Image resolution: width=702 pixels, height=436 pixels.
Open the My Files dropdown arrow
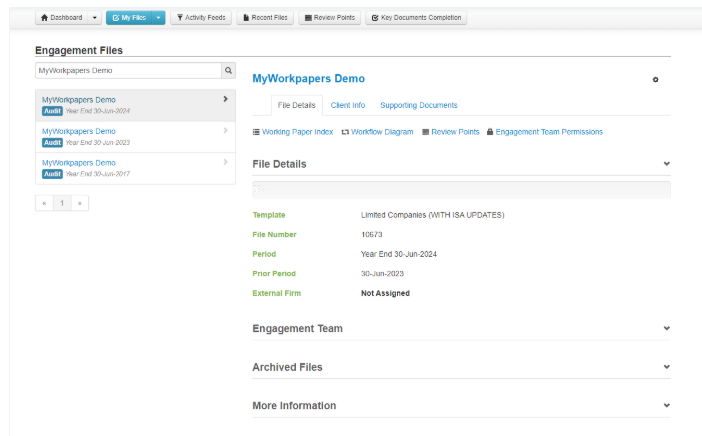[x=158, y=17]
